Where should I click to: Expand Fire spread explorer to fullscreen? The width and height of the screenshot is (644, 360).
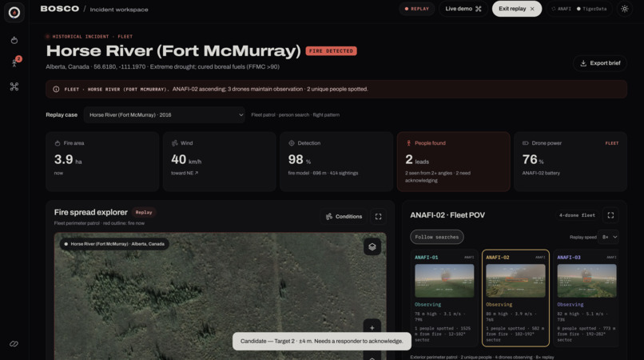point(378,217)
